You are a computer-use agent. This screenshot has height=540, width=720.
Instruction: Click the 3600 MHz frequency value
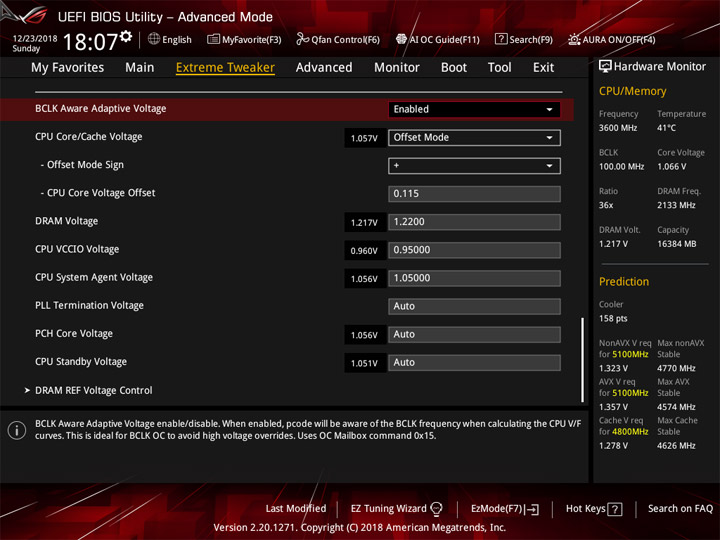618,128
